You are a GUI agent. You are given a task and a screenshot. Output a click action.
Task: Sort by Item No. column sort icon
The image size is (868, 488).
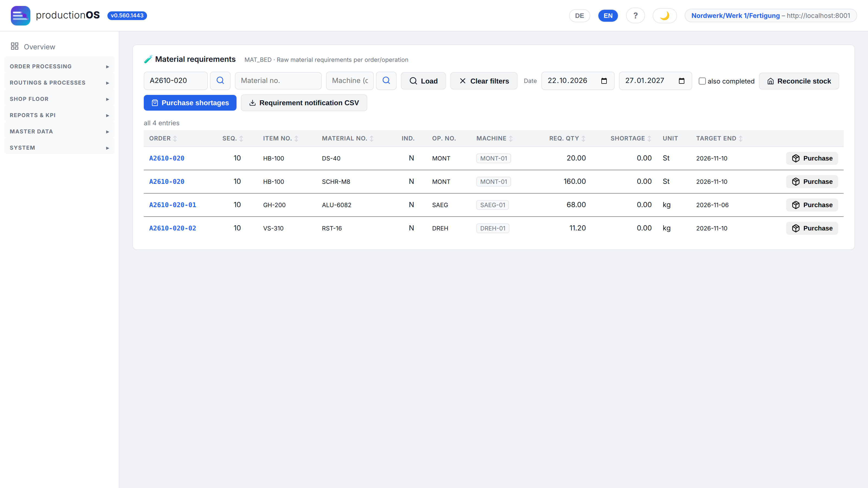[296, 139]
